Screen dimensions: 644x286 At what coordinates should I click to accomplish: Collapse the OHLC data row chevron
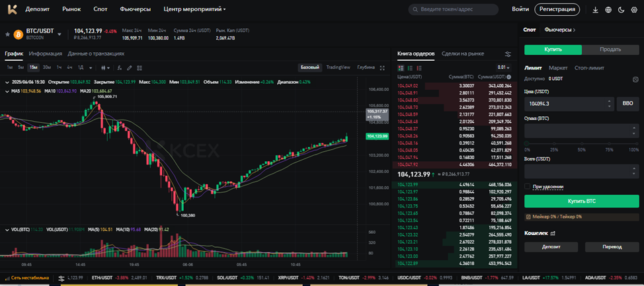click(7, 82)
